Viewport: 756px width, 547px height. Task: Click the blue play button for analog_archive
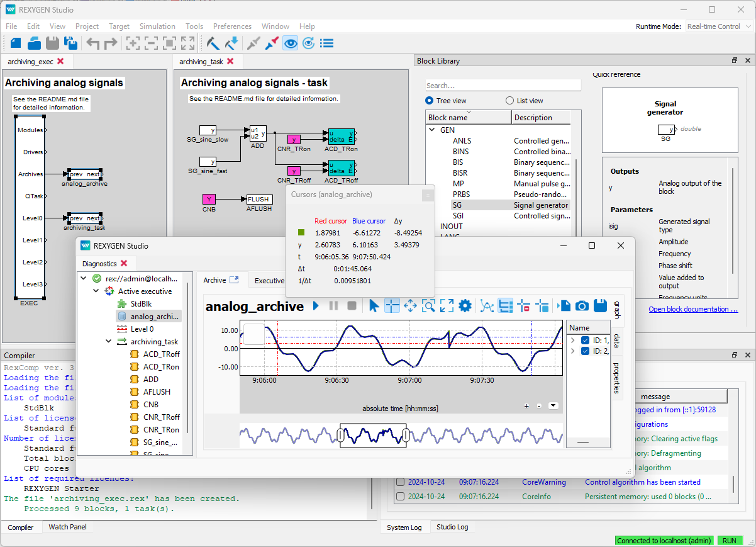316,306
